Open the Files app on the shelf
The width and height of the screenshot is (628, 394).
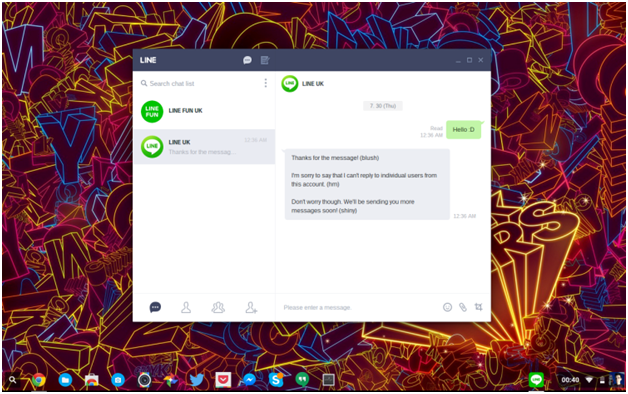coord(65,380)
